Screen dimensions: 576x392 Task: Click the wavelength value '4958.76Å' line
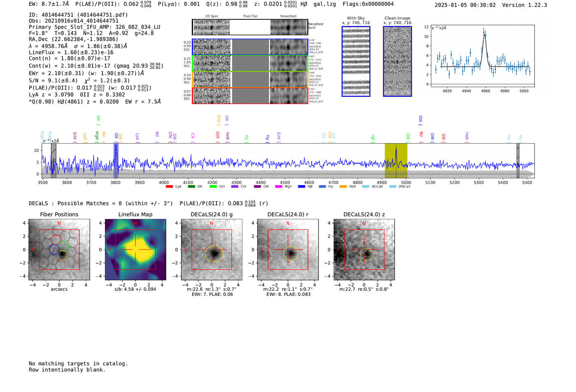(x=78, y=46)
